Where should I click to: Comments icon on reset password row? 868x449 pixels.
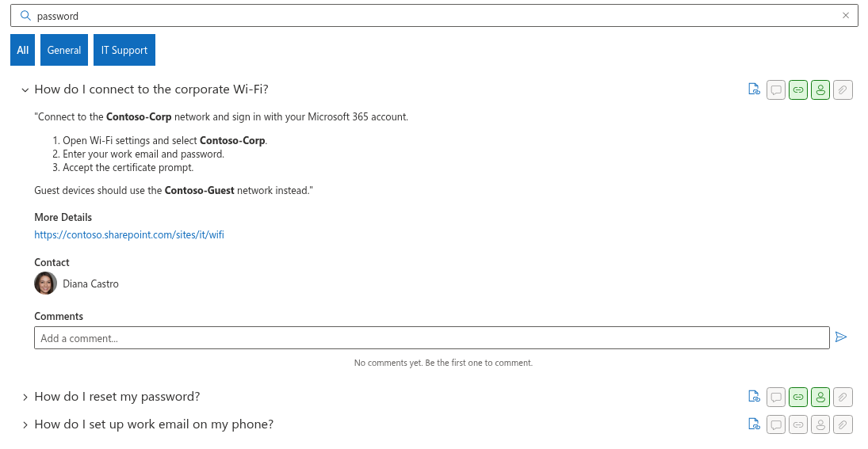point(776,397)
